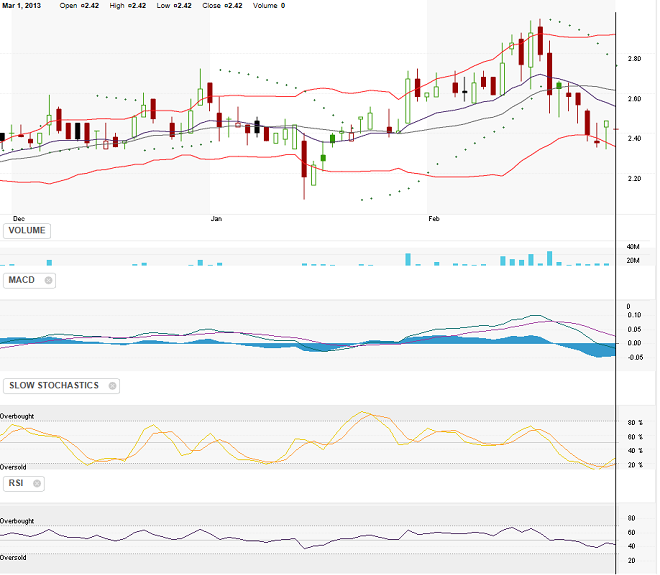
Task: Click the 2.80 price axis label
Action: 635,60
